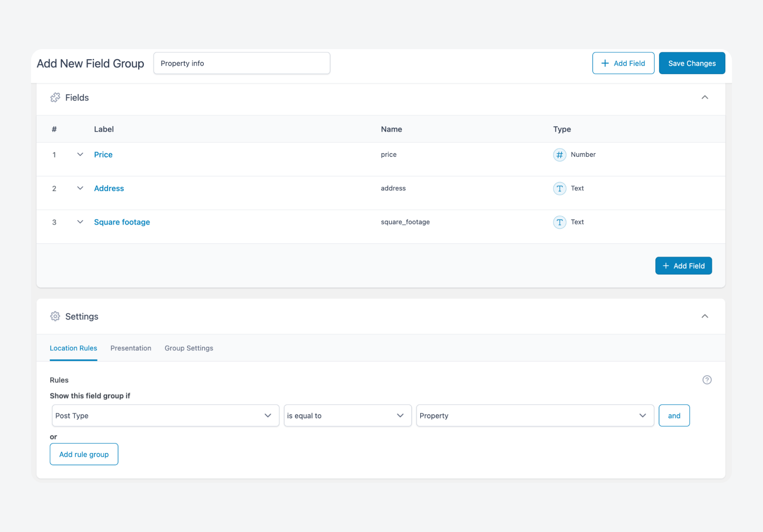763x532 pixels.
Task: Expand the Address field row chevron
Action: click(80, 188)
